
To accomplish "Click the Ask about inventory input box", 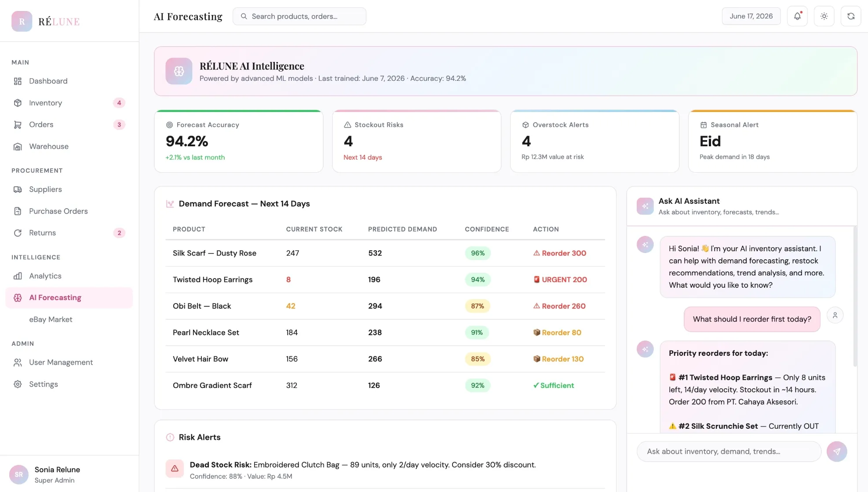I will pyautogui.click(x=729, y=452).
